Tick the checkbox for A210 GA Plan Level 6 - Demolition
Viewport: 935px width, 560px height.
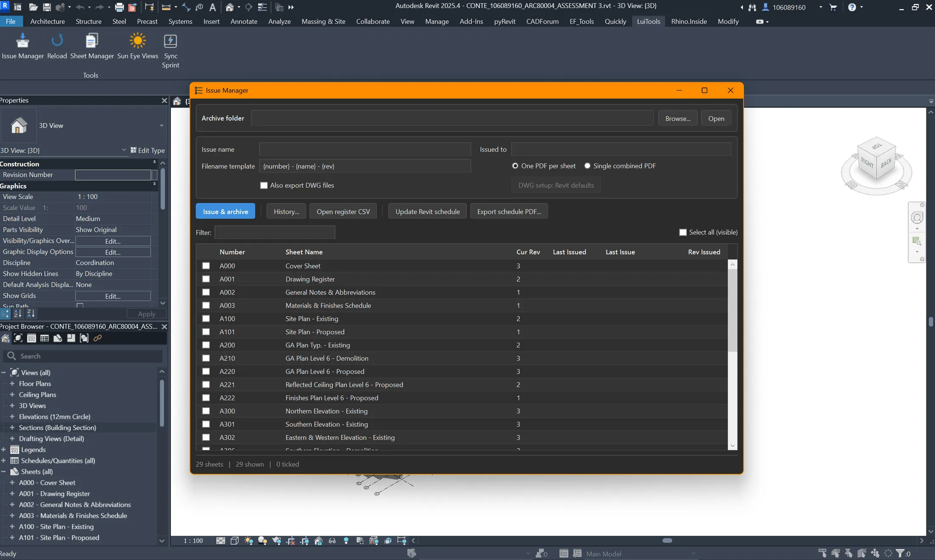(x=206, y=358)
